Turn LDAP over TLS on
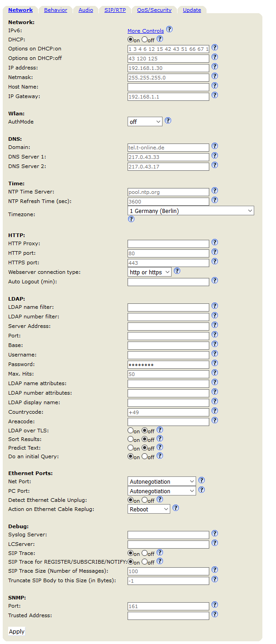The width and height of the screenshot is (276, 644). pyautogui.click(x=131, y=430)
